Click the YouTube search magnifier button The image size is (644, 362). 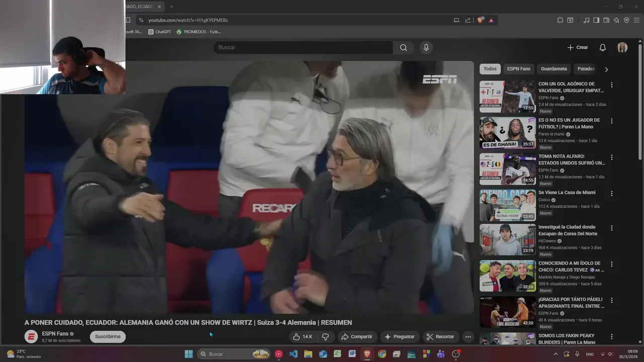tap(404, 47)
